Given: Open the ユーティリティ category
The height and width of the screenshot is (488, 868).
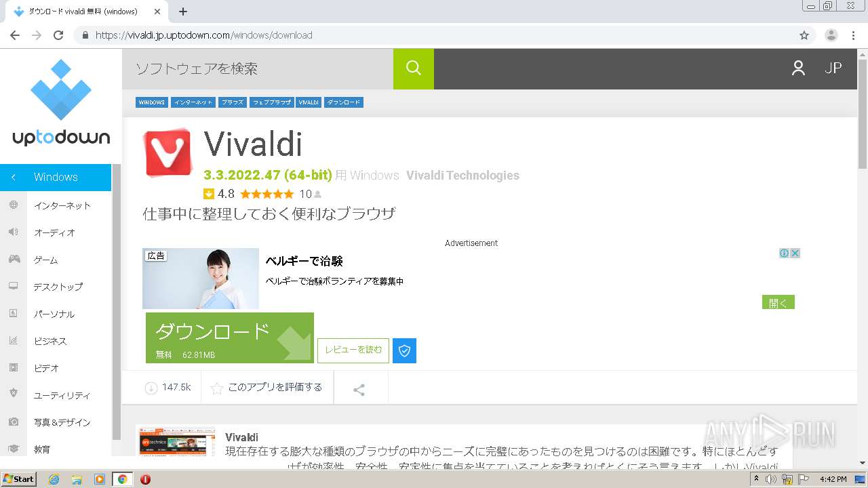Looking at the screenshot, I should click(62, 395).
